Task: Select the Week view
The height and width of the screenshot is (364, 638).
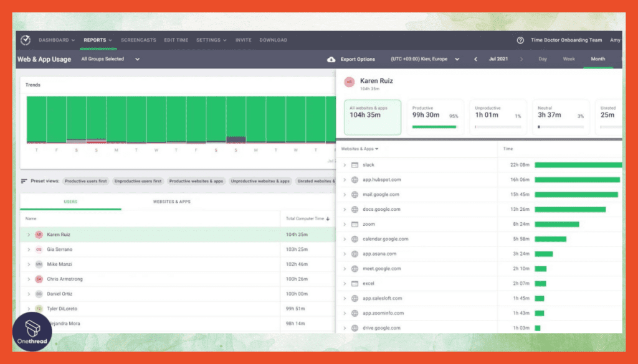Action: click(569, 59)
